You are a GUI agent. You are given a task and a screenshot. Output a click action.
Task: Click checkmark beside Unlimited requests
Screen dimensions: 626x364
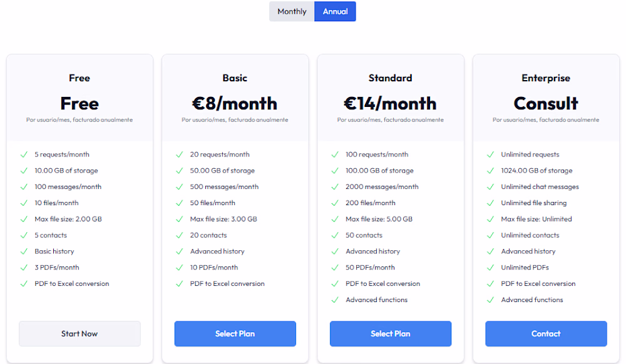point(490,154)
